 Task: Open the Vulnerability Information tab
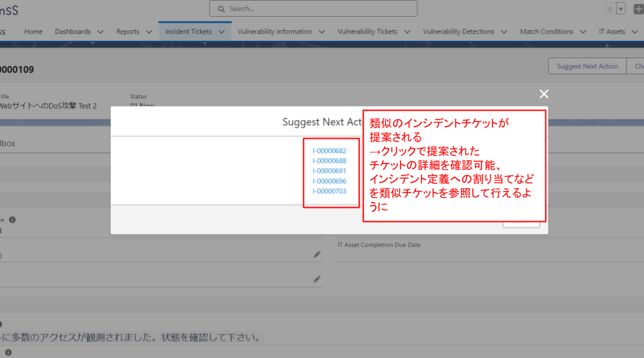pos(274,32)
